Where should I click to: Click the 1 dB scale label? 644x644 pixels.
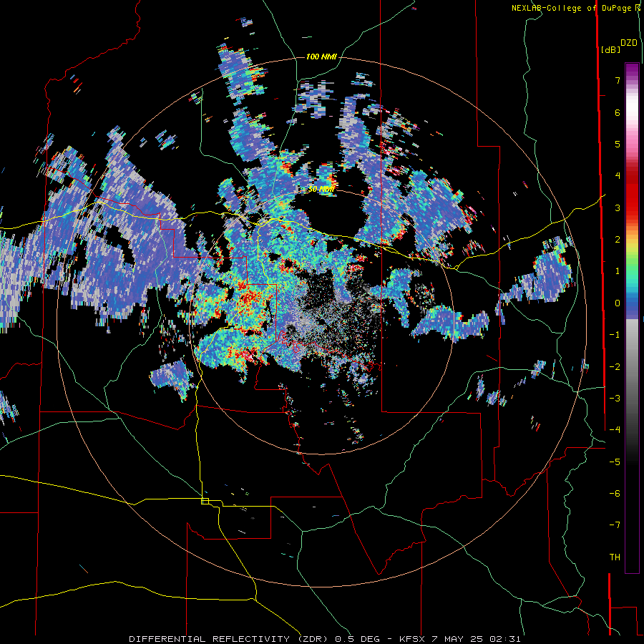618,271
